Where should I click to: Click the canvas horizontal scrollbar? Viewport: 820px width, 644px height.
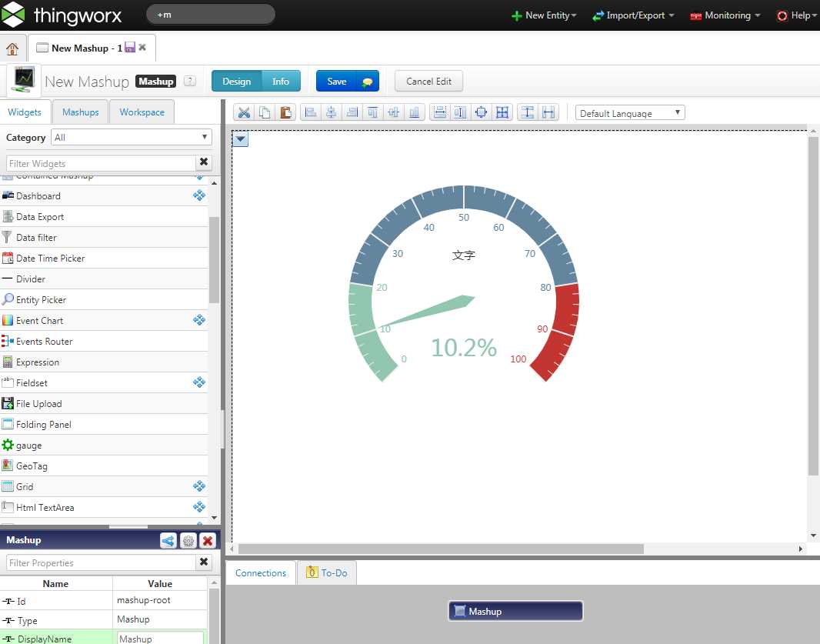pyautogui.click(x=441, y=549)
